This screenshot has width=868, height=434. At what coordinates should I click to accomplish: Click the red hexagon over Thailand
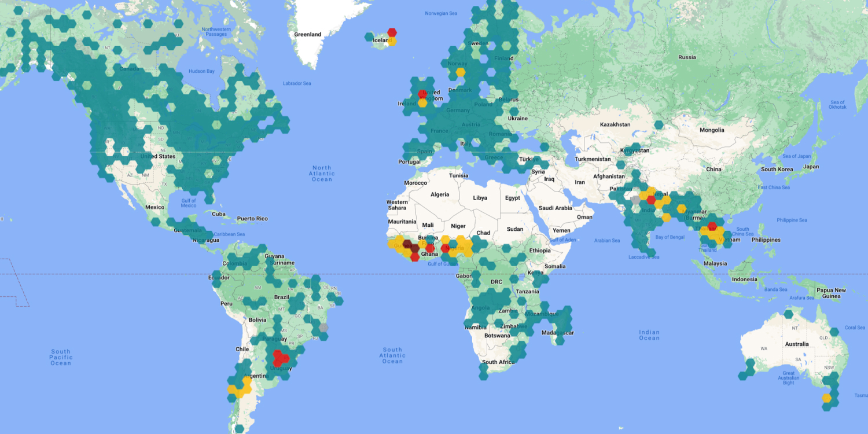712,226
